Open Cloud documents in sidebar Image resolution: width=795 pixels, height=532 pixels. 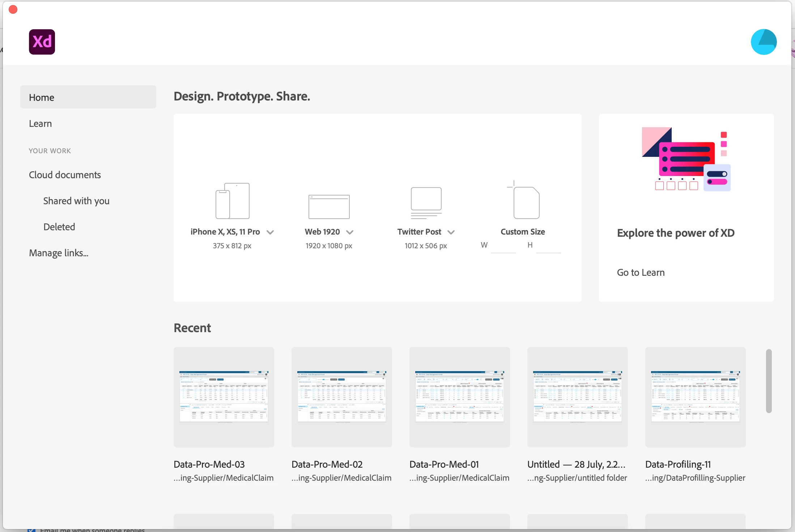(65, 175)
